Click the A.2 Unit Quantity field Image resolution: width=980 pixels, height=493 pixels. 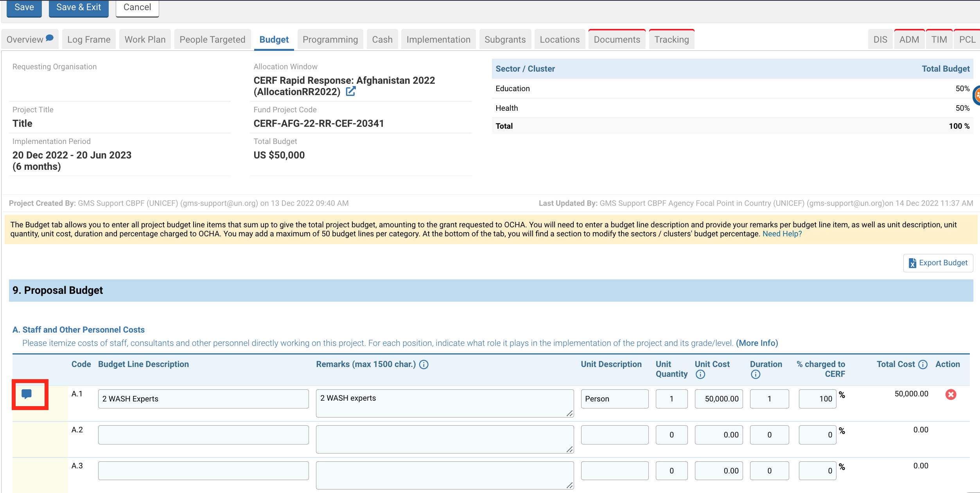coord(671,435)
